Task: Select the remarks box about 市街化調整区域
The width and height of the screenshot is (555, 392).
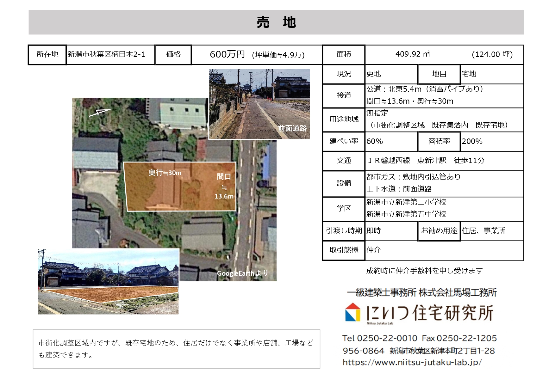Action: pyautogui.click(x=176, y=349)
